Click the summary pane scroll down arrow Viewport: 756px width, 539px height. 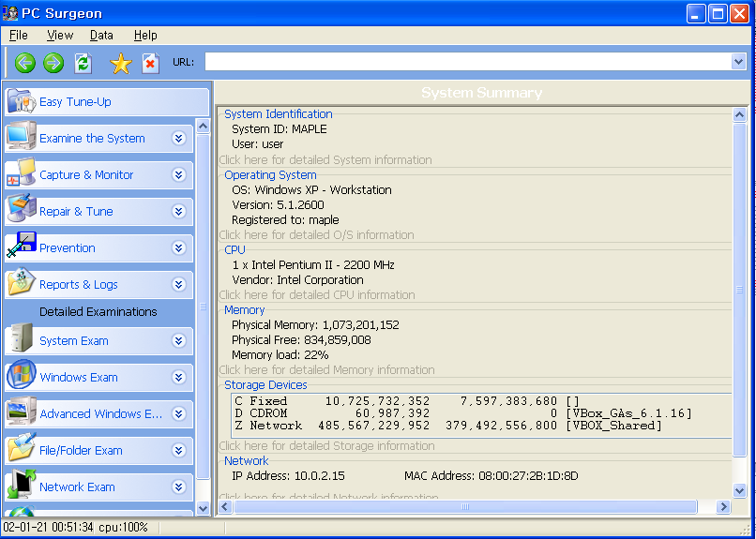pos(739,490)
